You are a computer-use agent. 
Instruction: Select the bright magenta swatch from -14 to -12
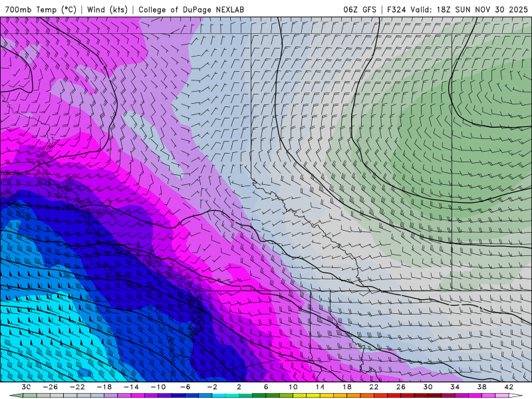tap(138, 396)
